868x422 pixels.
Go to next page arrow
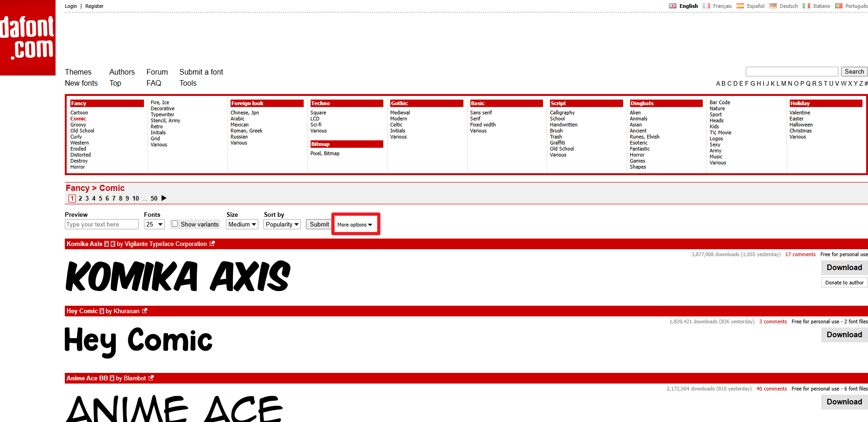[164, 198]
